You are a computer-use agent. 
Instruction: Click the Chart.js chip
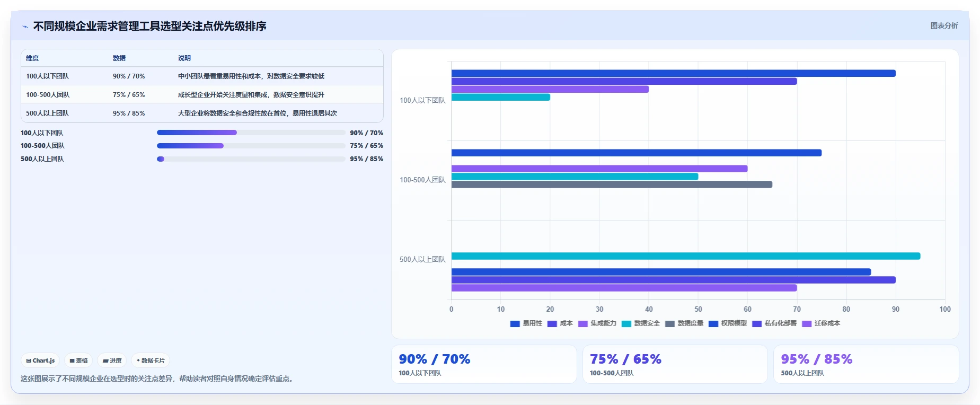[x=40, y=360]
